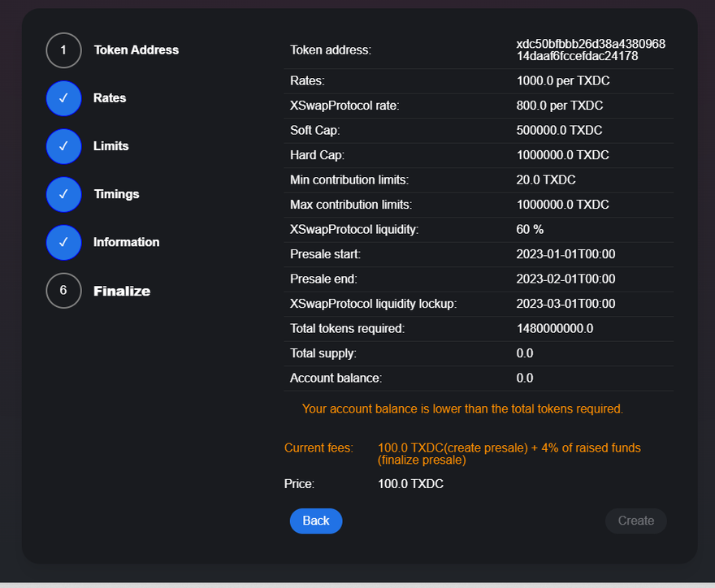Click the low account balance warning message
The height and width of the screenshot is (588, 715).
point(462,409)
